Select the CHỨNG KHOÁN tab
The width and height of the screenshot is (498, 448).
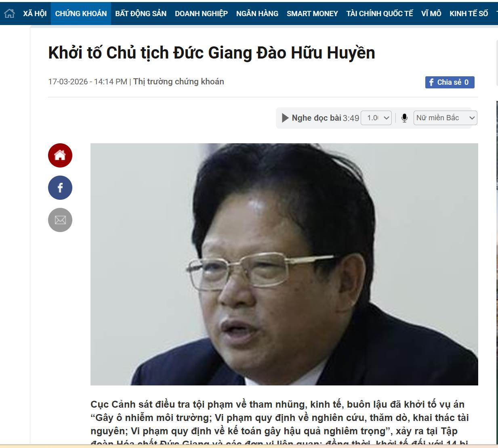pos(81,14)
